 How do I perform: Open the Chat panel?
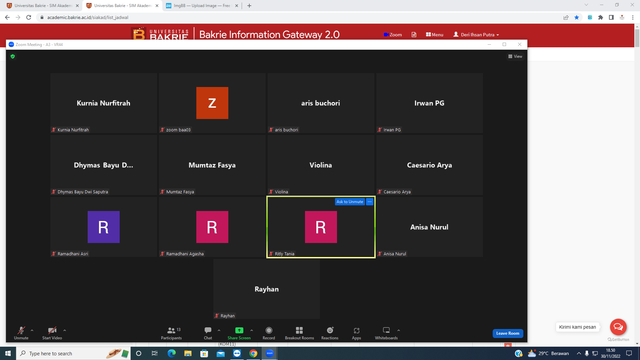coord(208,333)
